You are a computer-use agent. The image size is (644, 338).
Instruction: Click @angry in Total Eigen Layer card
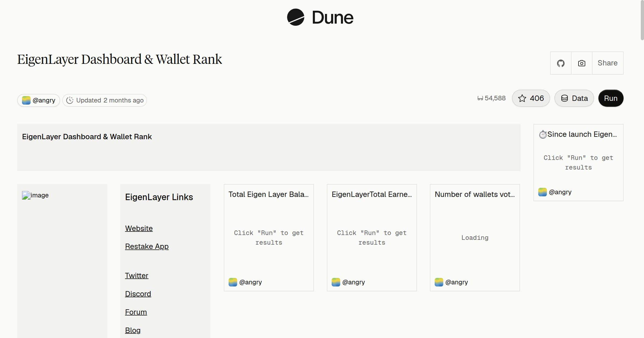245,282
